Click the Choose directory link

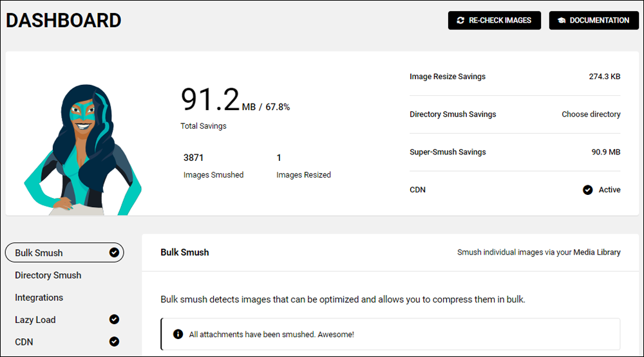click(x=591, y=114)
